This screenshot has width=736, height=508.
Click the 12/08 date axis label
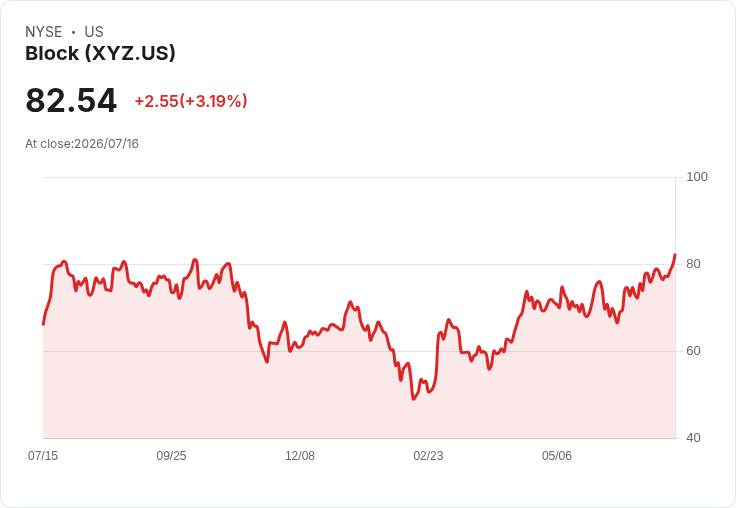[x=300, y=456]
